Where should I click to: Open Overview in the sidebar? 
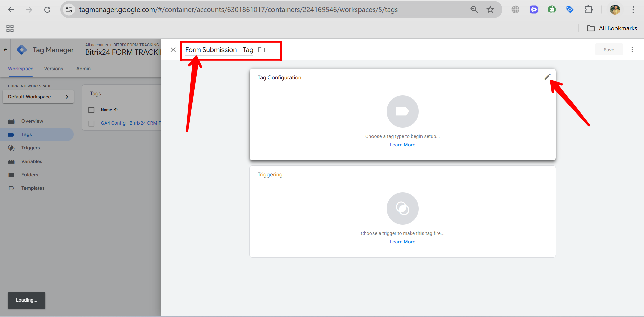tap(37, 121)
